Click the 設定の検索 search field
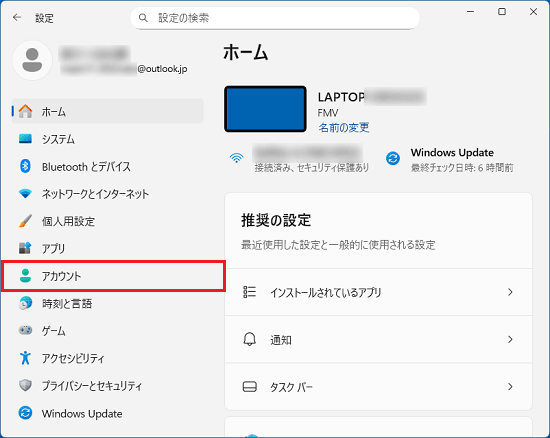Viewport: 550px width, 438px height. [x=275, y=18]
